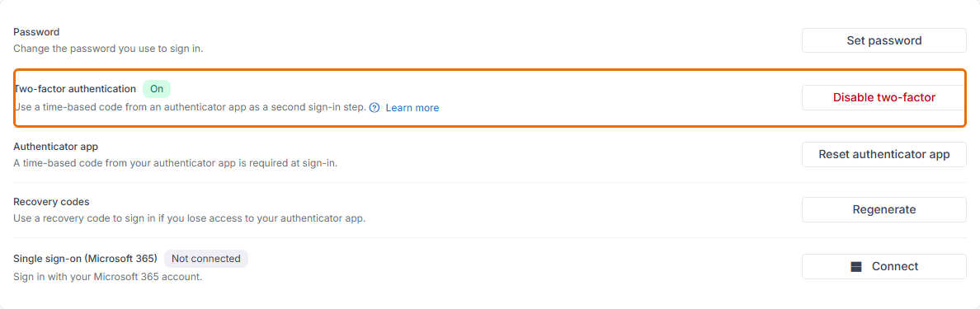
Task: Disable two-factor authentication via the red button
Action: pos(883,97)
